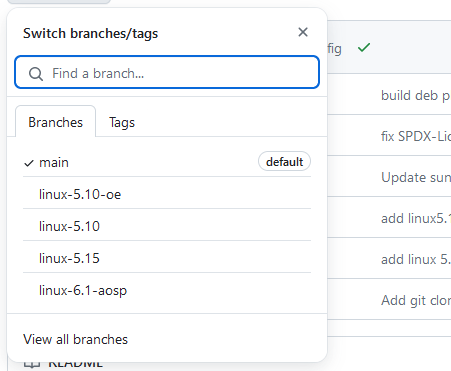
Task: Choose the linux-5.15 branch
Action: (x=167, y=258)
